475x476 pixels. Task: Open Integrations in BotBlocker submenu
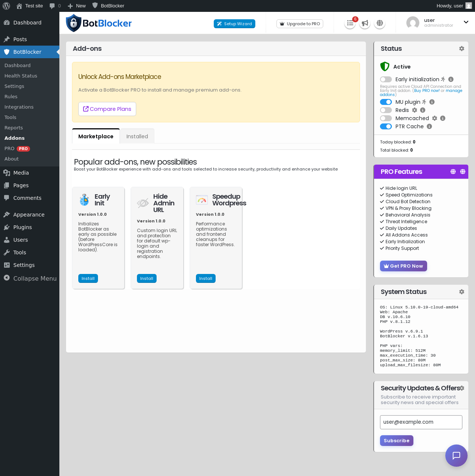[x=19, y=107]
